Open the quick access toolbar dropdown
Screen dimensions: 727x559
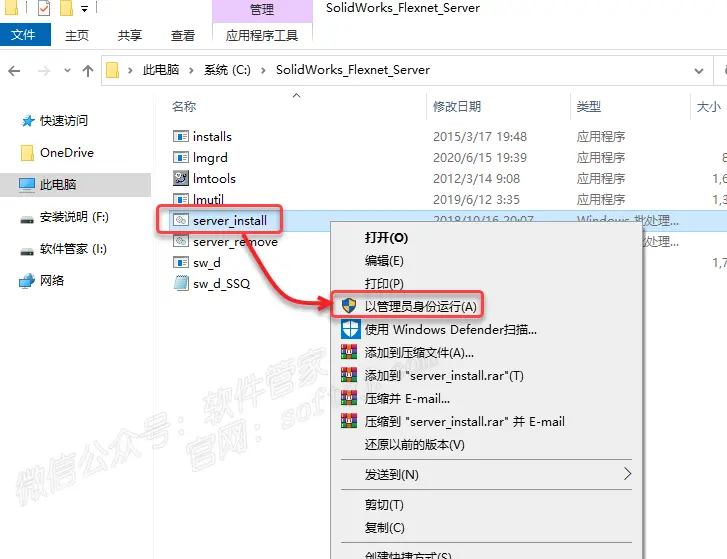[84, 8]
